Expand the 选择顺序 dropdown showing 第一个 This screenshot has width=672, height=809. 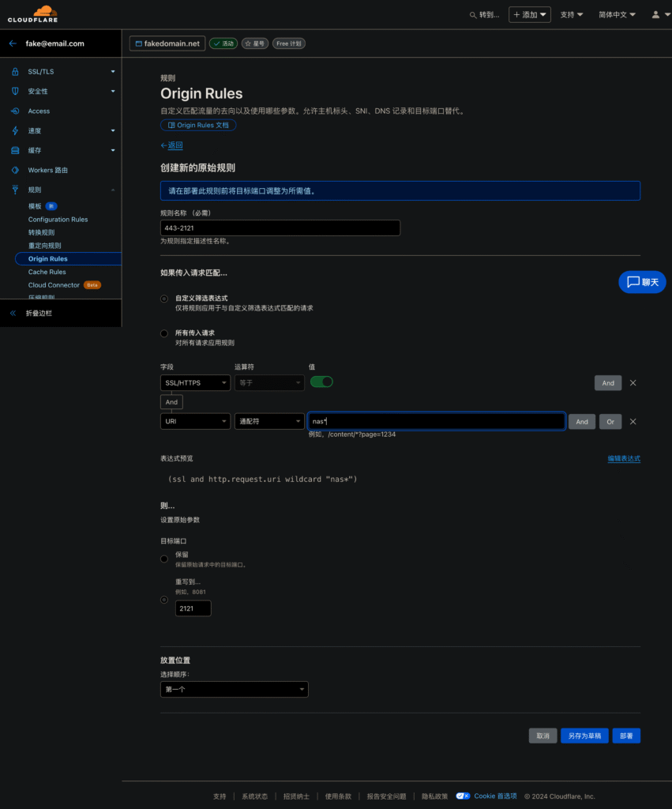[234, 690]
